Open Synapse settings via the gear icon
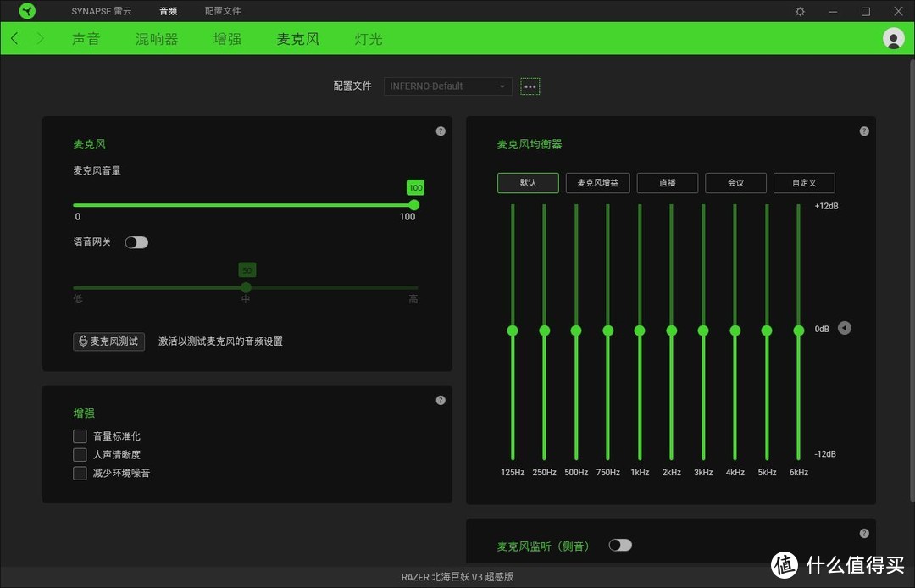Image resolution: width=915 pixels, height=588 pixels. point(799,11)
